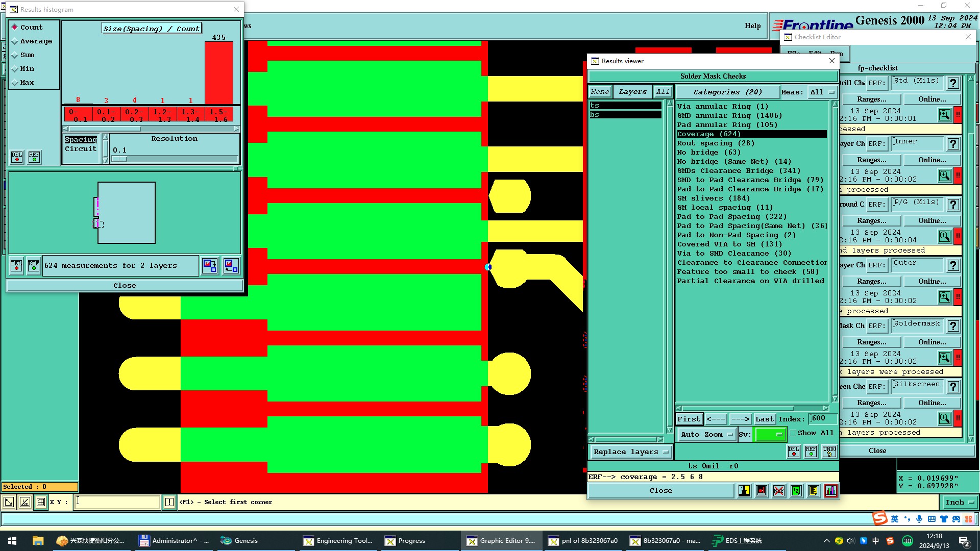The width and height of the screenshot is (980, 551).
Task: Expand the Replace layers dropdown
Action: click(631, 452)
